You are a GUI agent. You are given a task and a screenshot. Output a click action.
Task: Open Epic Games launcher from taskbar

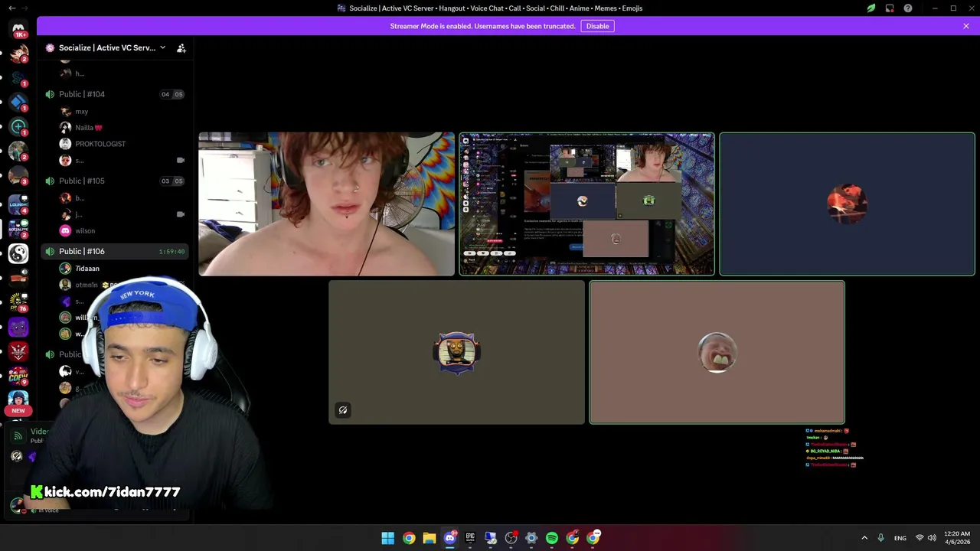coord(470,538)
